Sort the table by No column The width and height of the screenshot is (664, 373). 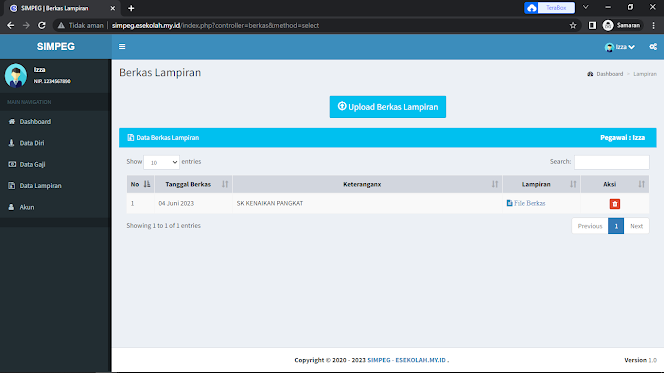141,184
